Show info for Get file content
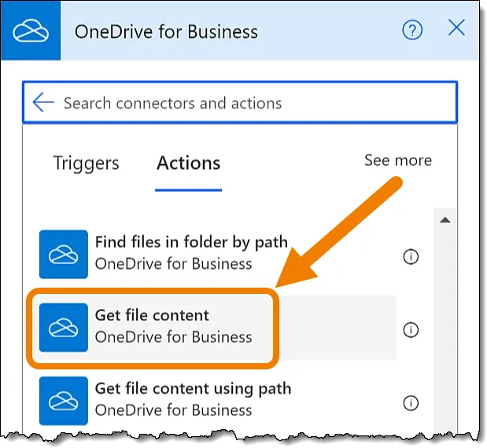Image resolution: width=487 pixels, height=448 pixels. click(410, 330)
